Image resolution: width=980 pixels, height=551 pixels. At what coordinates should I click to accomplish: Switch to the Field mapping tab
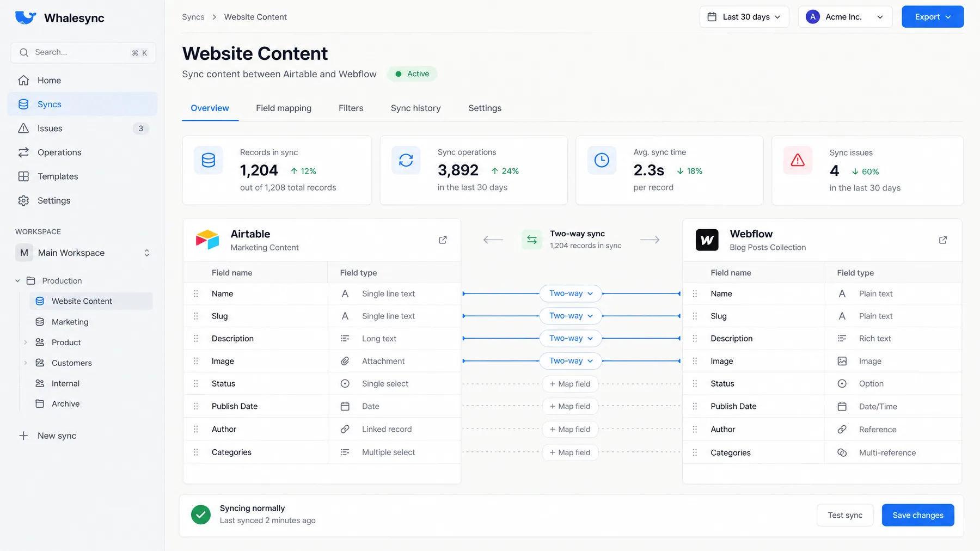pos(284,108)
